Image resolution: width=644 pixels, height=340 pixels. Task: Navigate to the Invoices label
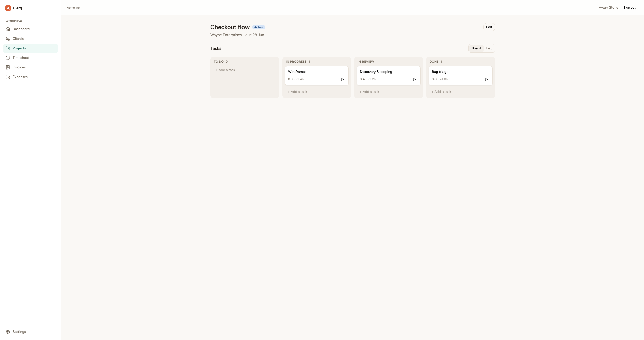(x=19, y=67)
